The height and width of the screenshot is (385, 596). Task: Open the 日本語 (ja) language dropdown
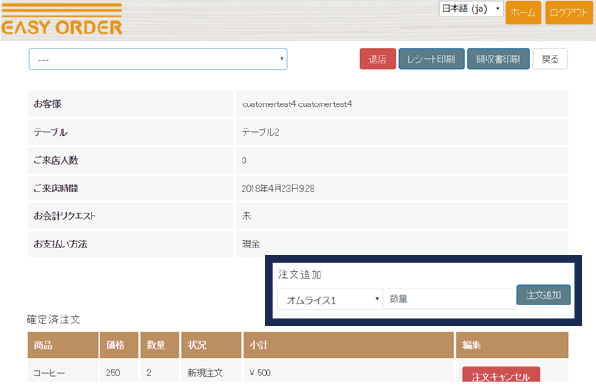click(x=471, y=9)
